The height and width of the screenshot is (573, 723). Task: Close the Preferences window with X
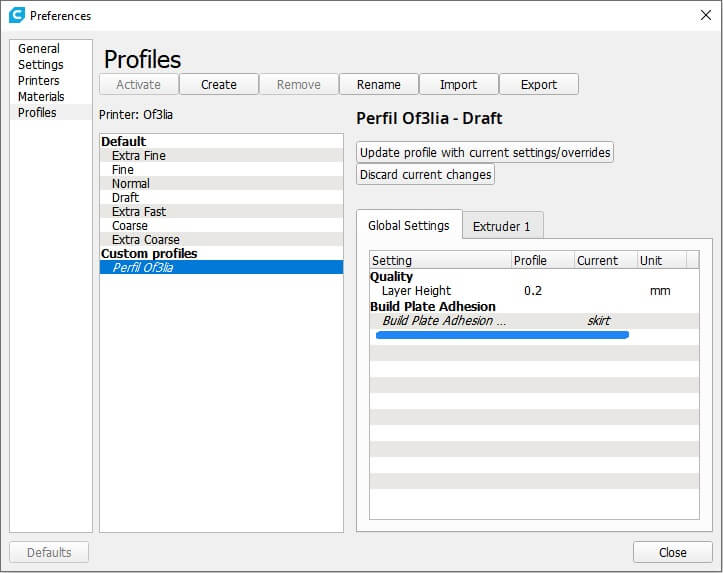tap(705, 15)
